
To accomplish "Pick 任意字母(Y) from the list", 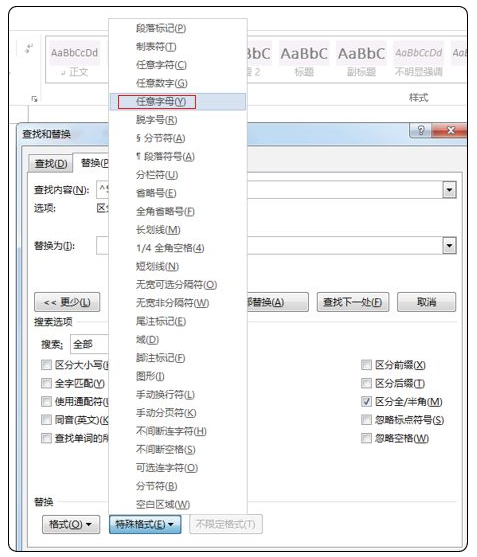I will click(178, 102).
